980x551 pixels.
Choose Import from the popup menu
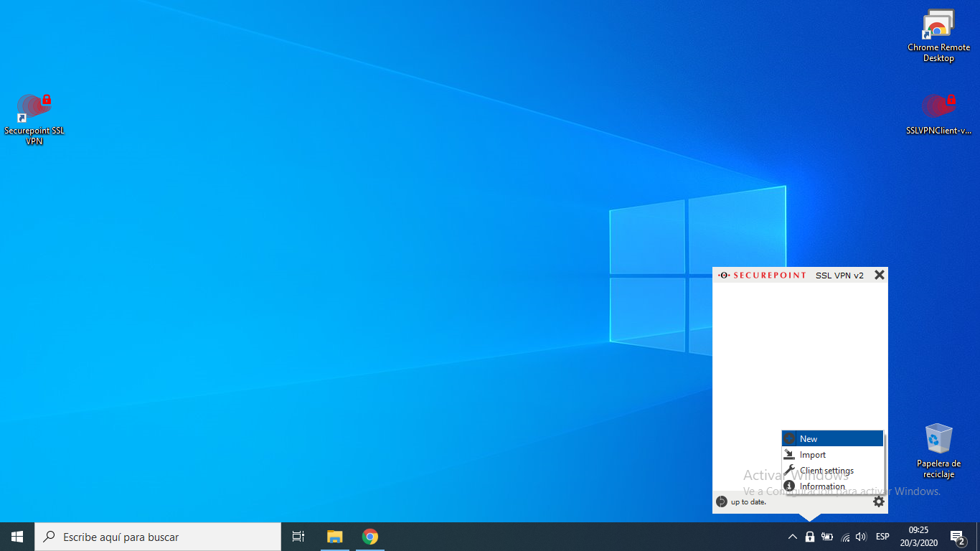point(832,454)
